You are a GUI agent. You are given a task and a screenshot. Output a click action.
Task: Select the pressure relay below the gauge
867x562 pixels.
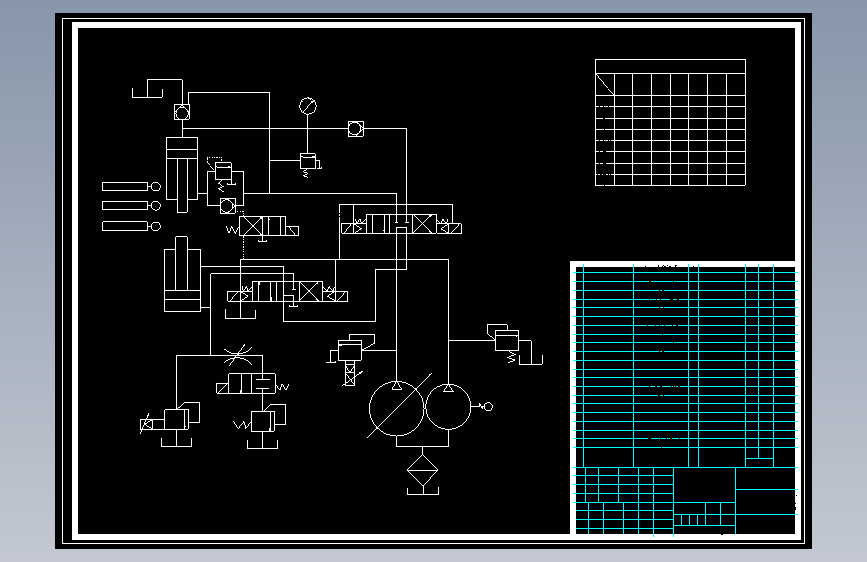309,164
